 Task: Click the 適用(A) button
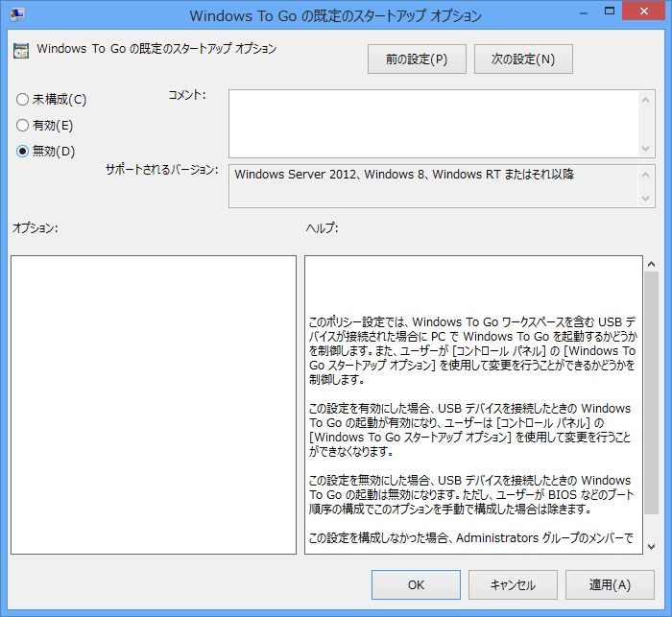[x=610, y=585]
